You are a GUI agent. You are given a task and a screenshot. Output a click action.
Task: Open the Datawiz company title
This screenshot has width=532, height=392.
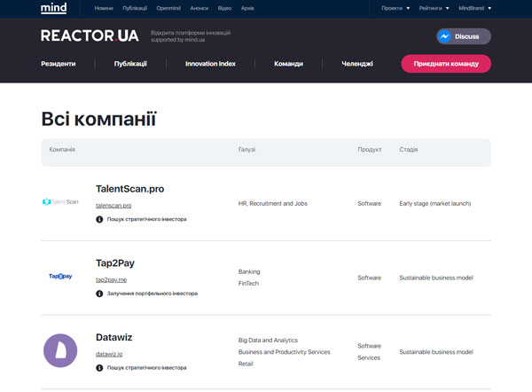114,337
